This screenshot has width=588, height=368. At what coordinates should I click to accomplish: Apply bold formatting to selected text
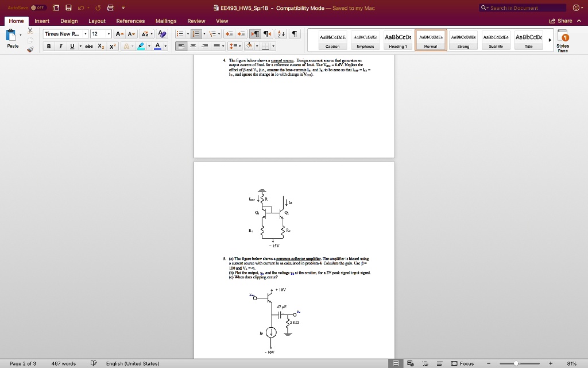49,46
